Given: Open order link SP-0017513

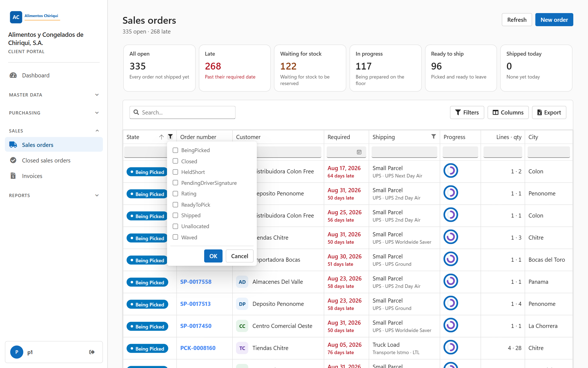Looking at the screenshot, I should click(x=195, y=304).
